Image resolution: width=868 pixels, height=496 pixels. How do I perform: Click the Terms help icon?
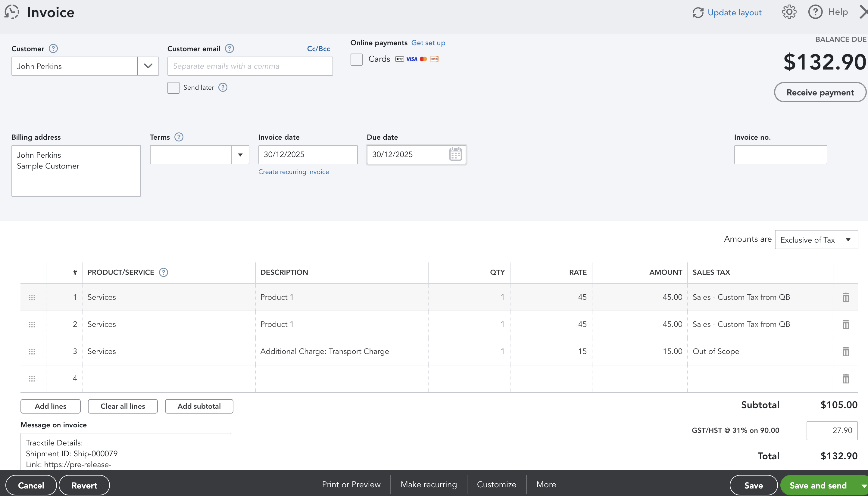(x=179, y=137)
